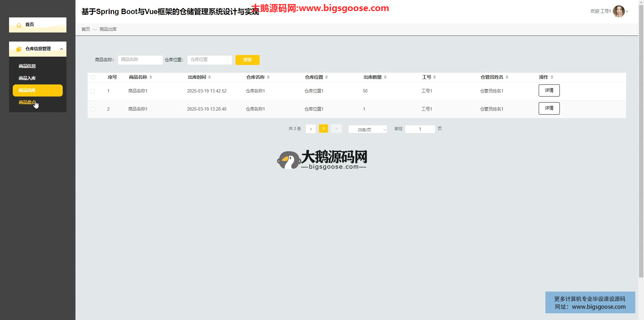Sort by the 商品名称 column arrows

[x=151, y=77]
